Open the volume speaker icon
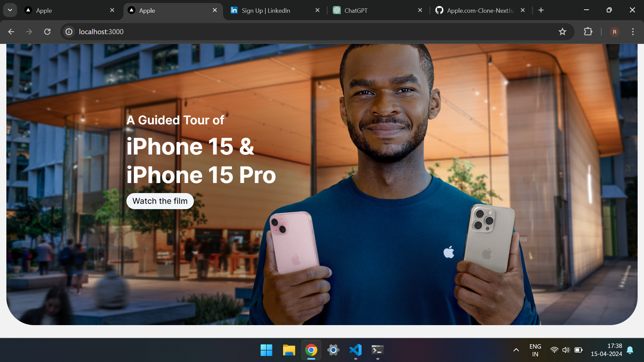This screenshot has height=362, width=644. pyautogui.click(x=566, y=350)
